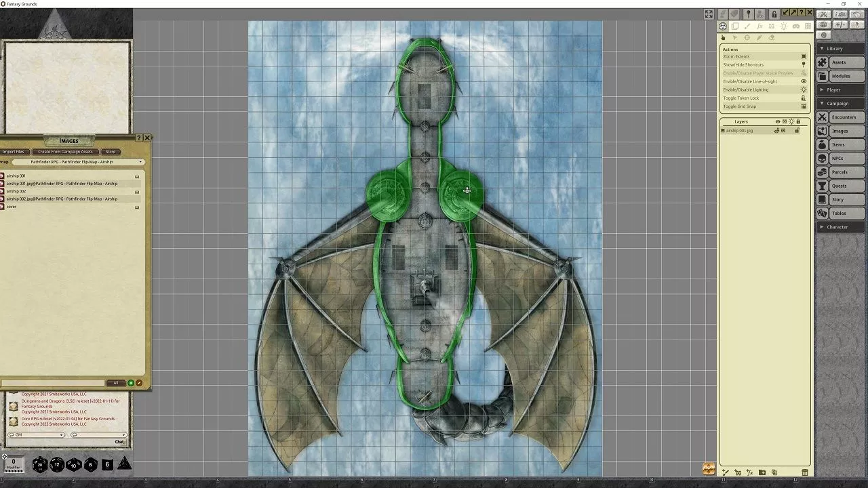Image resolution: width=868 pixels, height=488 pixels.
Task: Click the All filter button
Action: click(115, 383)
